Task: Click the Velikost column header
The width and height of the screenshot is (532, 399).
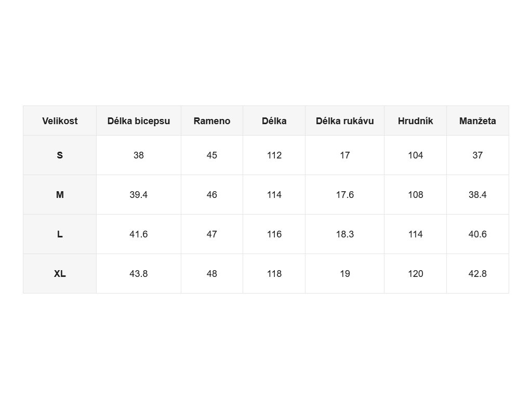Action: (60, 121)
